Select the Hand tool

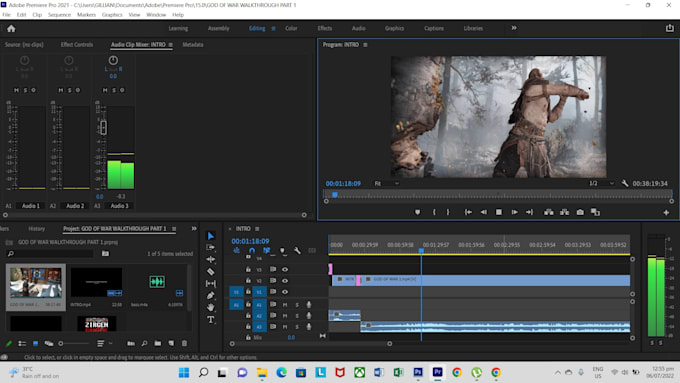click(x=211, y=307)
